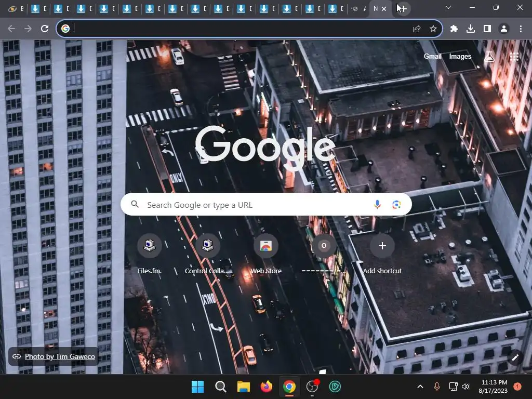
Task: Open the green shield app in the taskbar
Action: click(335, 387)
